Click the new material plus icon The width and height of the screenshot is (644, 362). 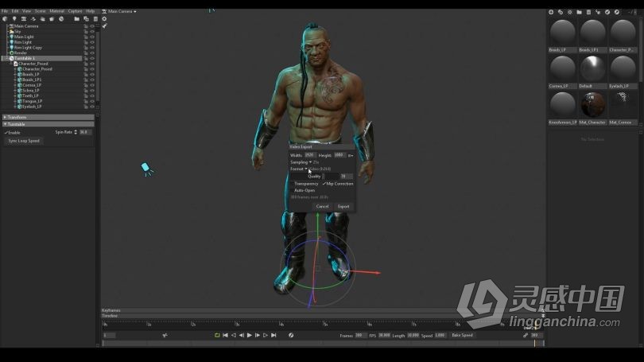pyautogui.click(x=551, y=12)
